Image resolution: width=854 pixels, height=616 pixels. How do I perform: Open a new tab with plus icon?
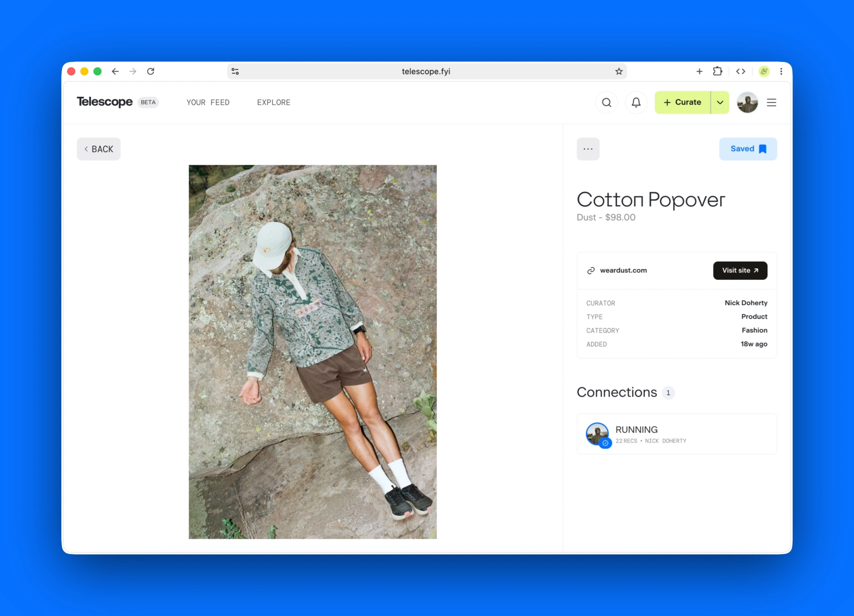699,71
